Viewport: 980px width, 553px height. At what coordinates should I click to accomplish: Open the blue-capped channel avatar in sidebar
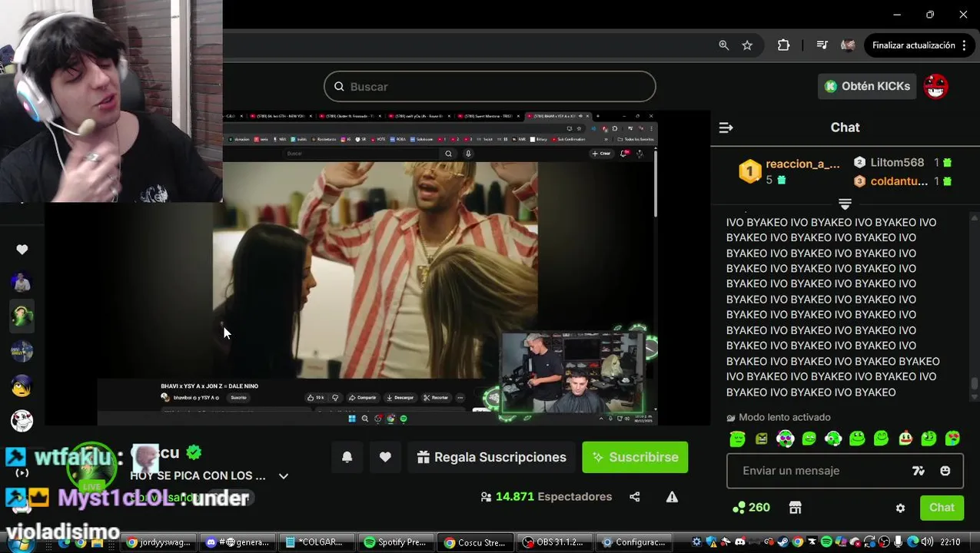pyautogui.click(x=22, y=386)
